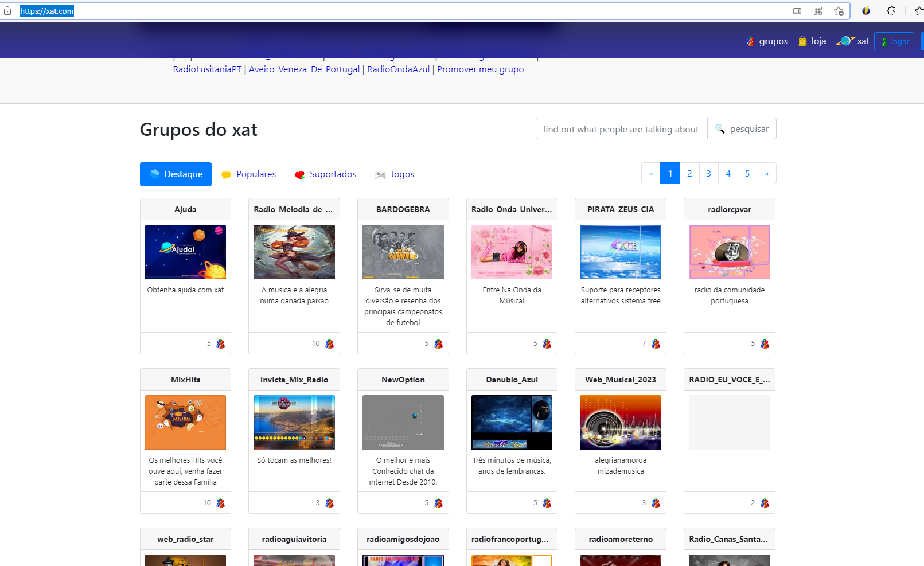Click the previous page chevron

650,173
